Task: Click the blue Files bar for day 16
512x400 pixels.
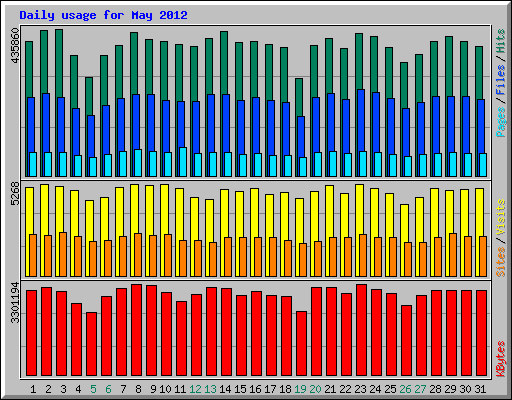Action: [256, 125]
